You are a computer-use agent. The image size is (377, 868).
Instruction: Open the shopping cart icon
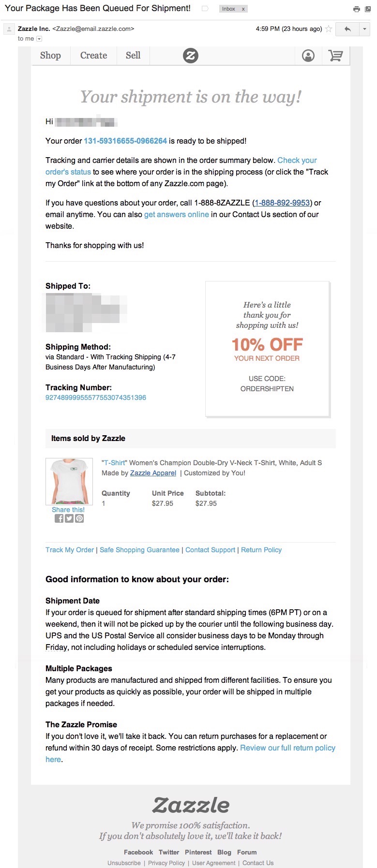tap(335, 56)
